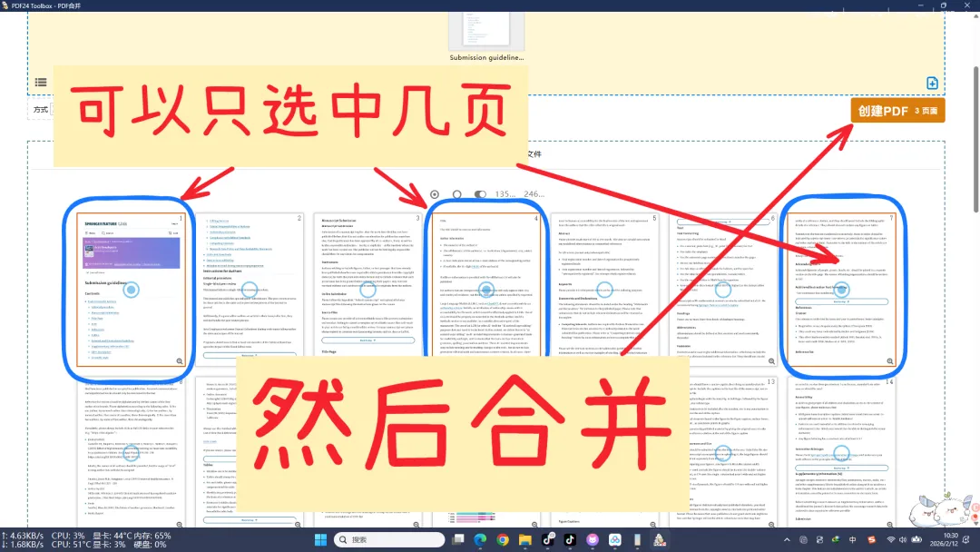The image size is (980, 552).
Task: Open the volume tray icon
Action: [x=903, y=539]
